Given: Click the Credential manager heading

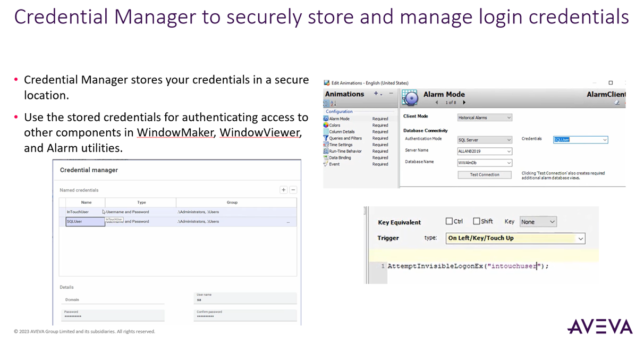Looking at the screenshot, I should tap(89, 170).
